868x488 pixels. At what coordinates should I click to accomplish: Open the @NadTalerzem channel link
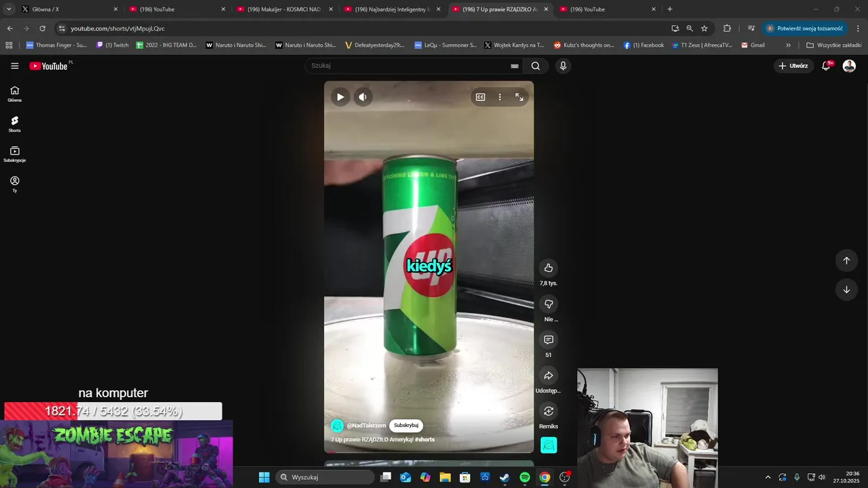366,426
